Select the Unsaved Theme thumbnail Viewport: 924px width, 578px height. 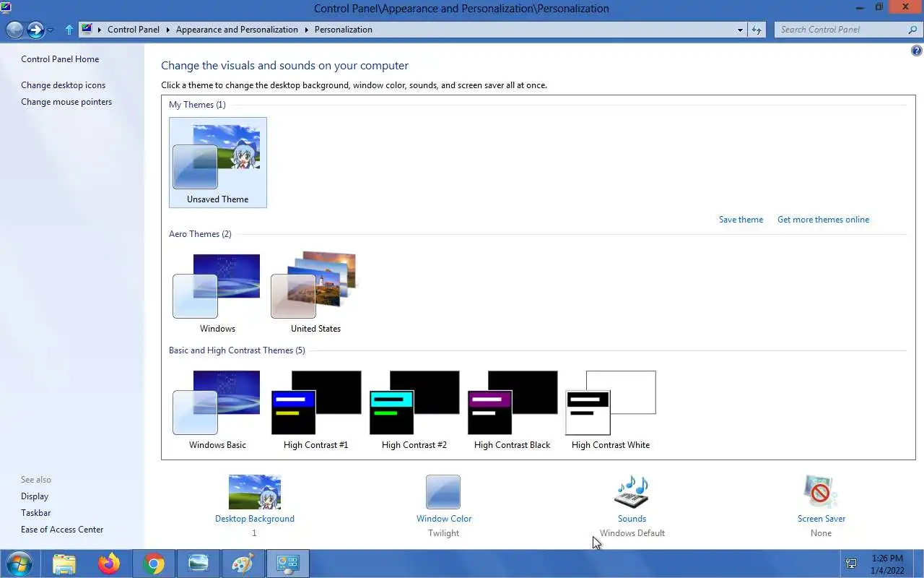[x=217, y=163]
